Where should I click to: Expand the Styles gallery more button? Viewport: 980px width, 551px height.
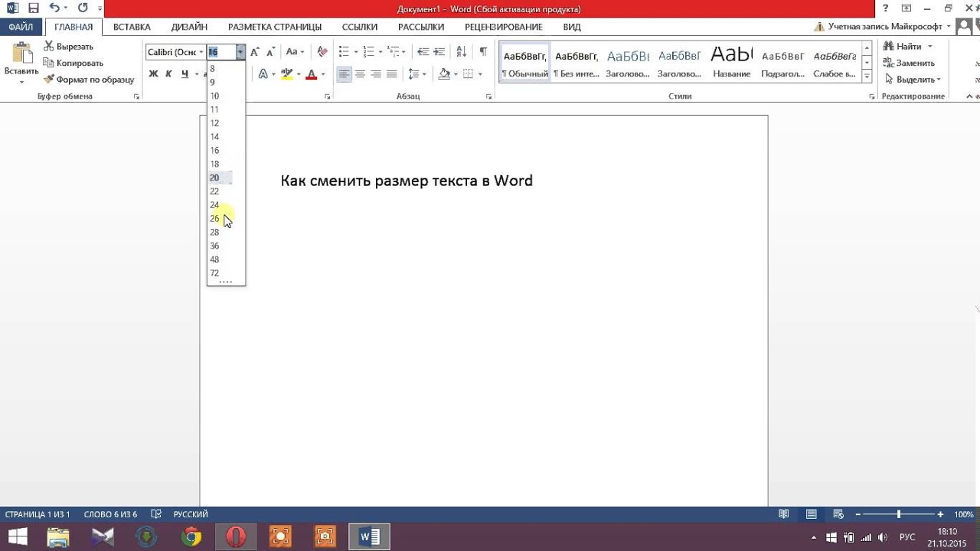tap(867, 77)
